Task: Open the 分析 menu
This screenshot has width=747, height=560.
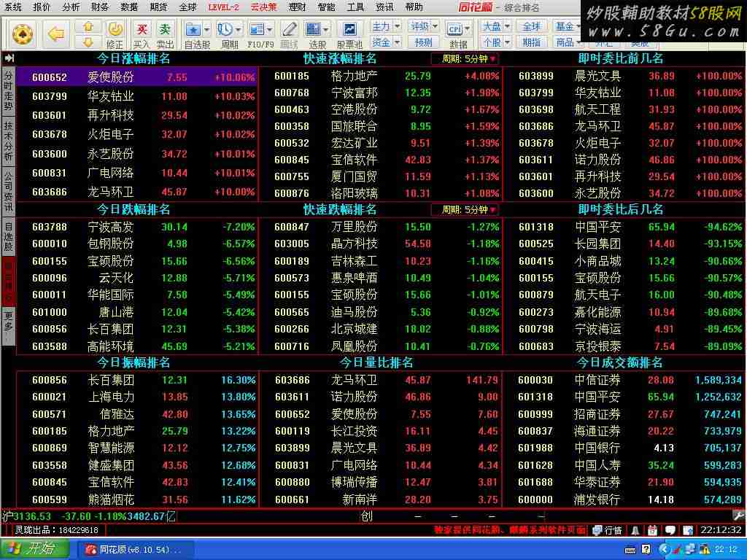Action: pyautogui.click(x=71, y=7)
